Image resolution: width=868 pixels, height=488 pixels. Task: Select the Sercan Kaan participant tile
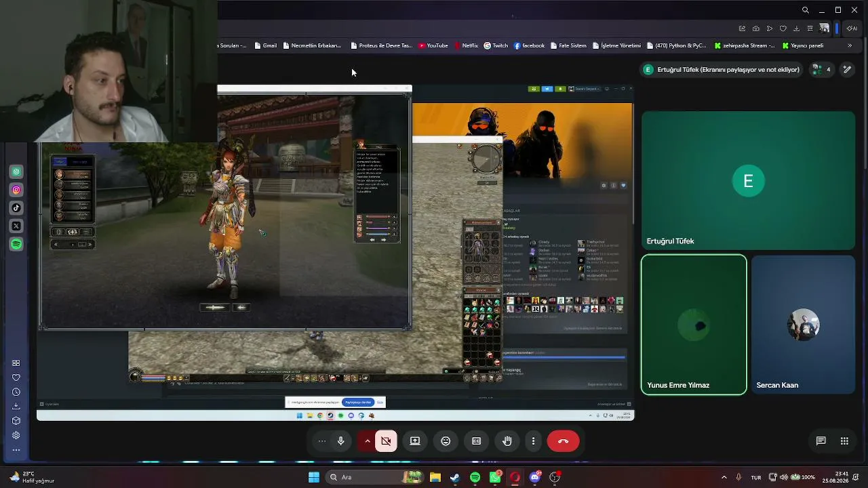(803, 325)
